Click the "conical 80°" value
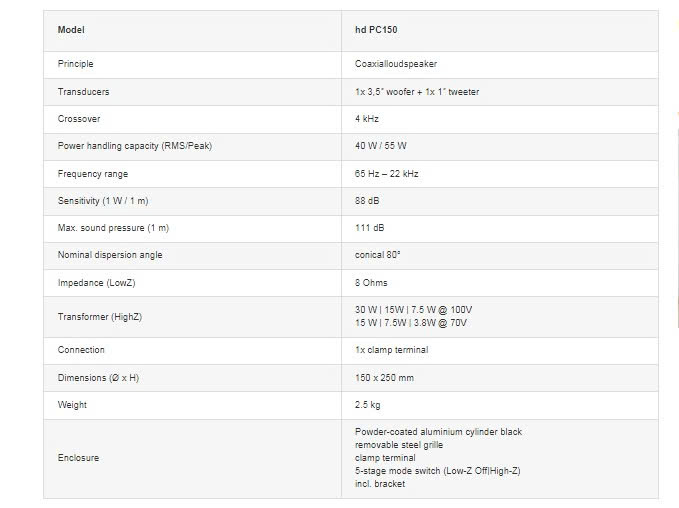This screenshot has height=508, width=679. click(x=378, y=255)
